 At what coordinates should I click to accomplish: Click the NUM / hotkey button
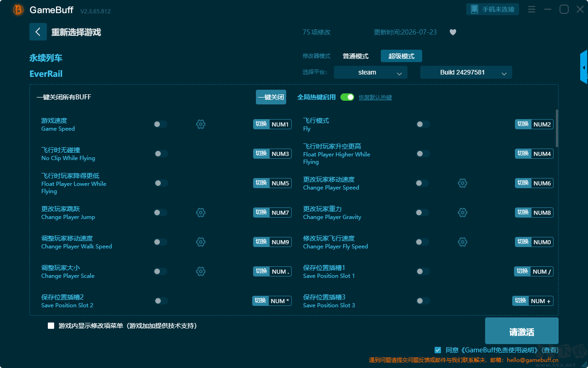coord(534,271)
